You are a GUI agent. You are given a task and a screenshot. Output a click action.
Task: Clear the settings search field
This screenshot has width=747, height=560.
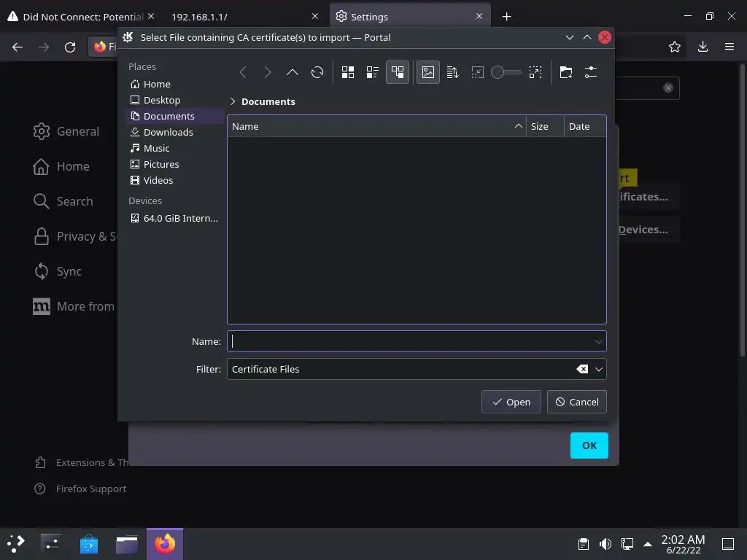pyautogui.click(x=668, y=87)
